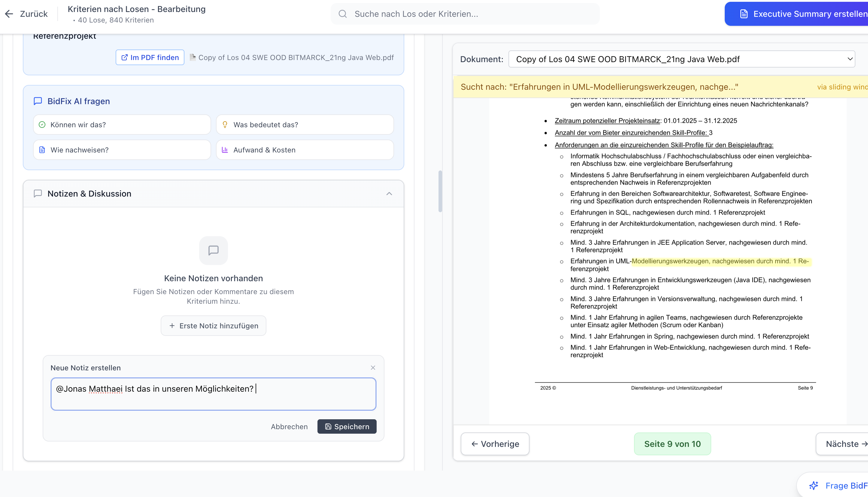Ask Können wir das? quick question
Screen dimensions: 868x497
pos(122,125)
